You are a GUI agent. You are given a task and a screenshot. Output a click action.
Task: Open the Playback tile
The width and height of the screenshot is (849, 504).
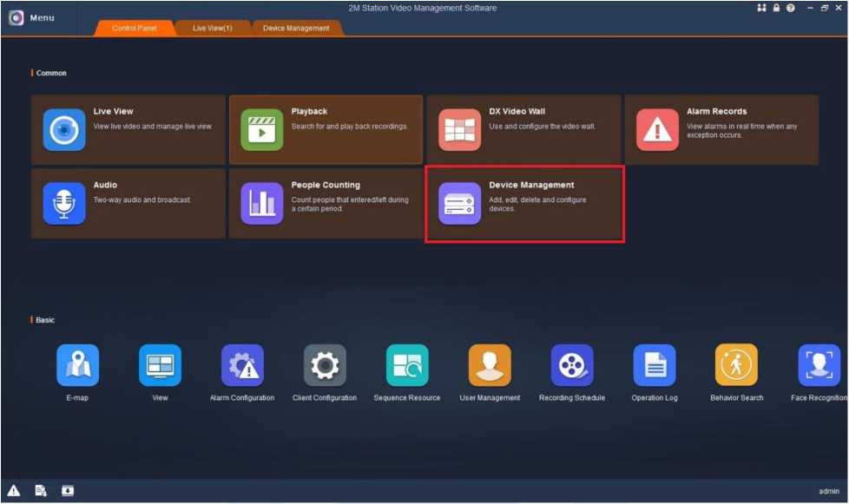click(x=326, y=130)
